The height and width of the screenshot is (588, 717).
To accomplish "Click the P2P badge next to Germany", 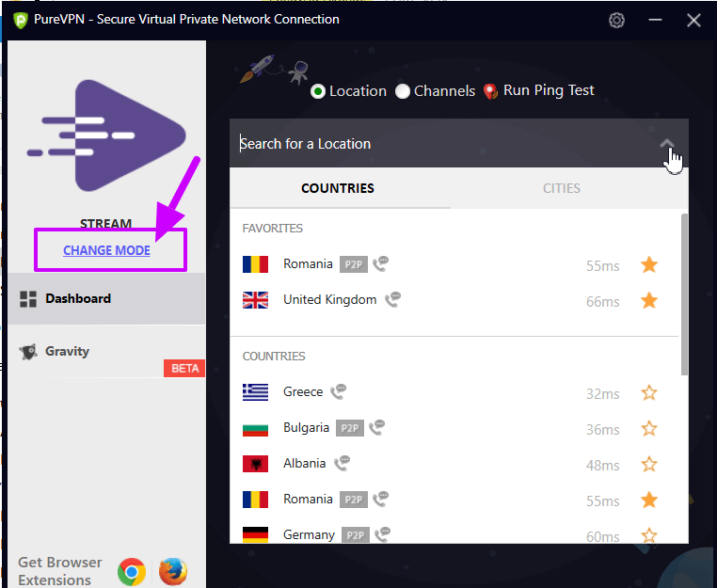I will tap(356, 535).
